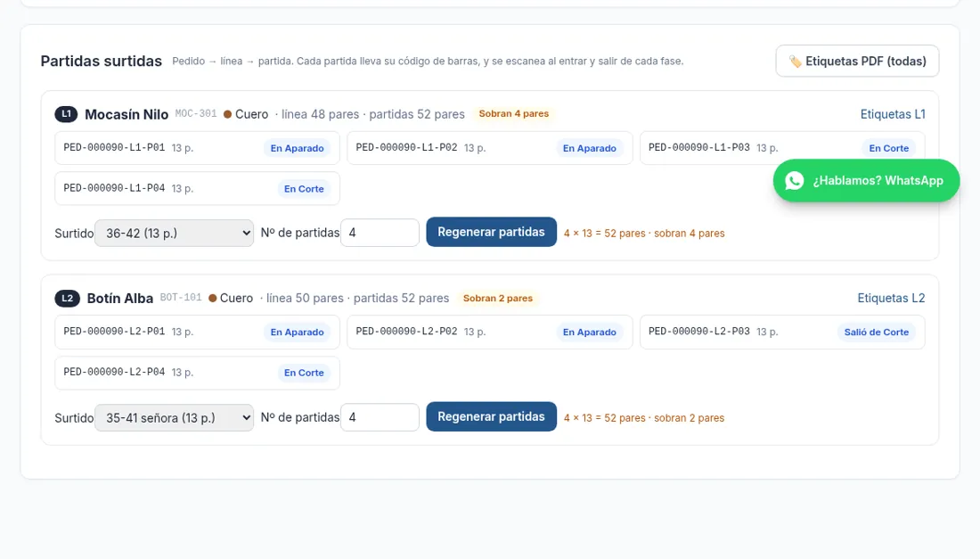The image size is (980, 559).
Task: Click Etiquetas PDF (todas) button
Action: pos(857,62)
